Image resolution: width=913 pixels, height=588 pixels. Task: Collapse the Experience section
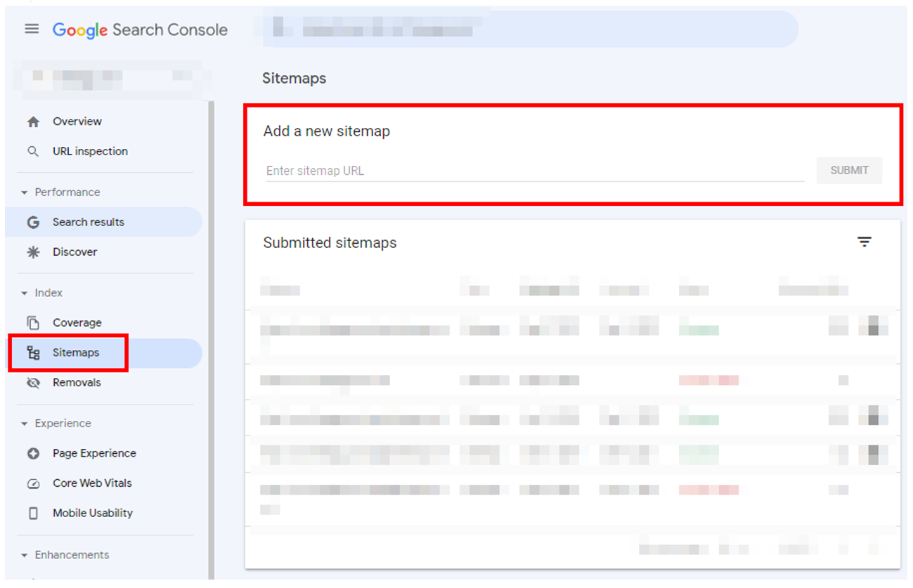(x=25, y=424)
